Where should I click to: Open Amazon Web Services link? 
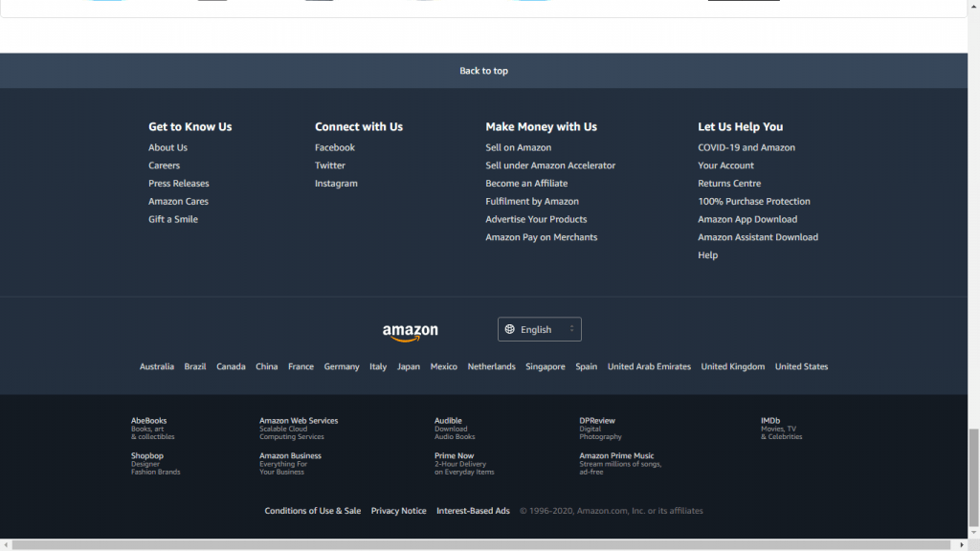pos(299,429)
